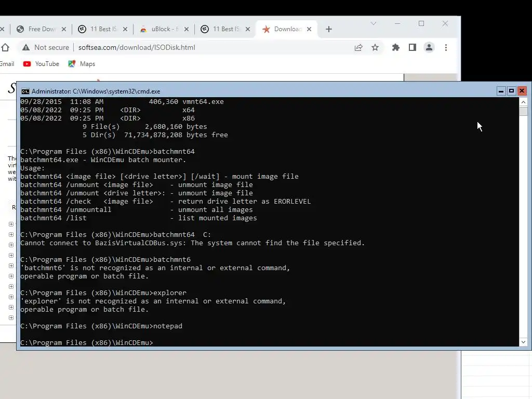This screenshot has width=532, height=399.
Task: Click the 'batchmnt64 /list' usage line
Action: point(138,218)
